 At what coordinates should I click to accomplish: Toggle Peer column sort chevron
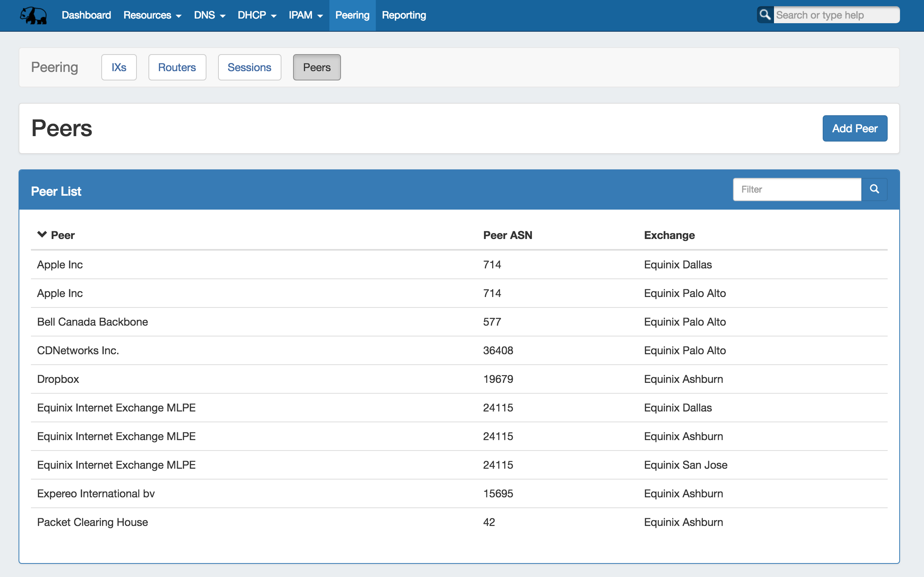click(42, 235)
